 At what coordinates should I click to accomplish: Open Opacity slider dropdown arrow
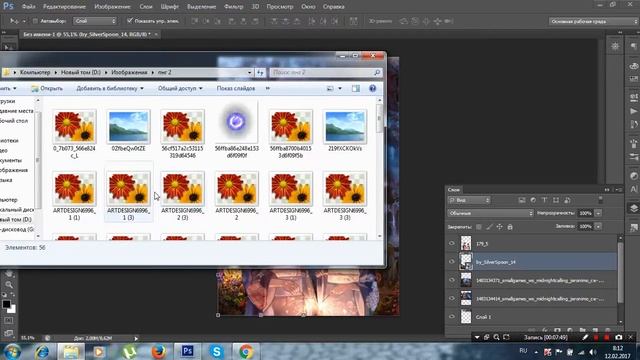click(x=598, y=213)
